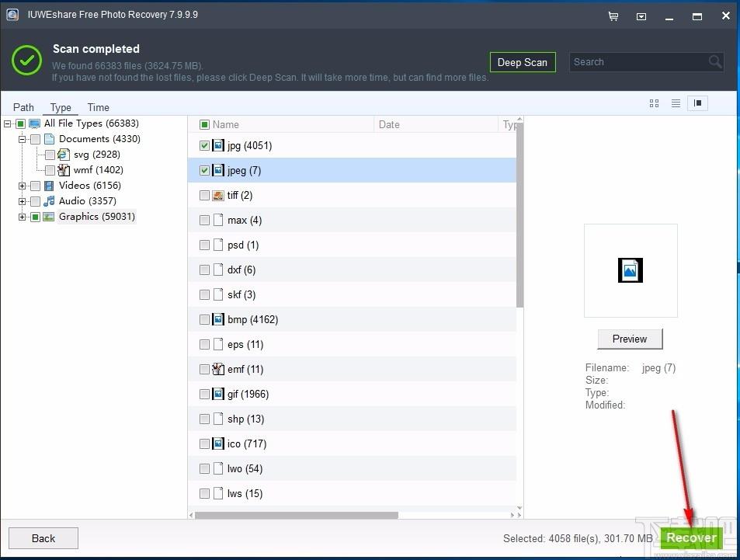Switch to list view icon
Screen dimensions: 740x560
pyautogui.click(x=676, y=103)
